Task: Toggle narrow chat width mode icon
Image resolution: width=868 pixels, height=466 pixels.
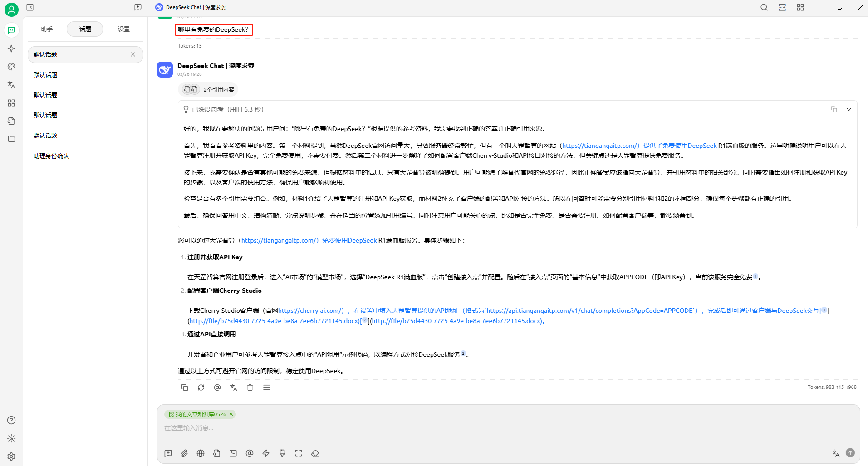Action: point(782,7)
